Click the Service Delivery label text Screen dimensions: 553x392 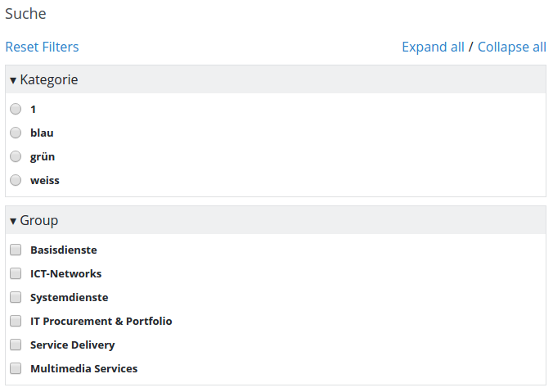(x=73, y=345)
